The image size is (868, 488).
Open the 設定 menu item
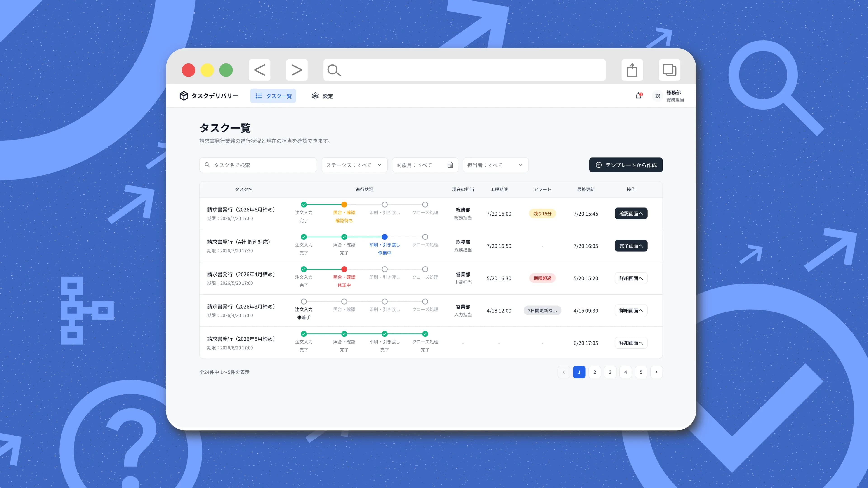coord(322,96)
